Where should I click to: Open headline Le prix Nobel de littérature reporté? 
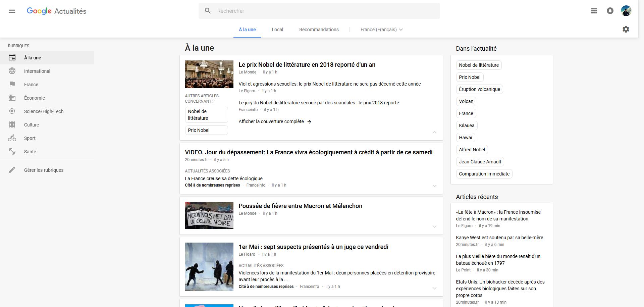[307, 65]
